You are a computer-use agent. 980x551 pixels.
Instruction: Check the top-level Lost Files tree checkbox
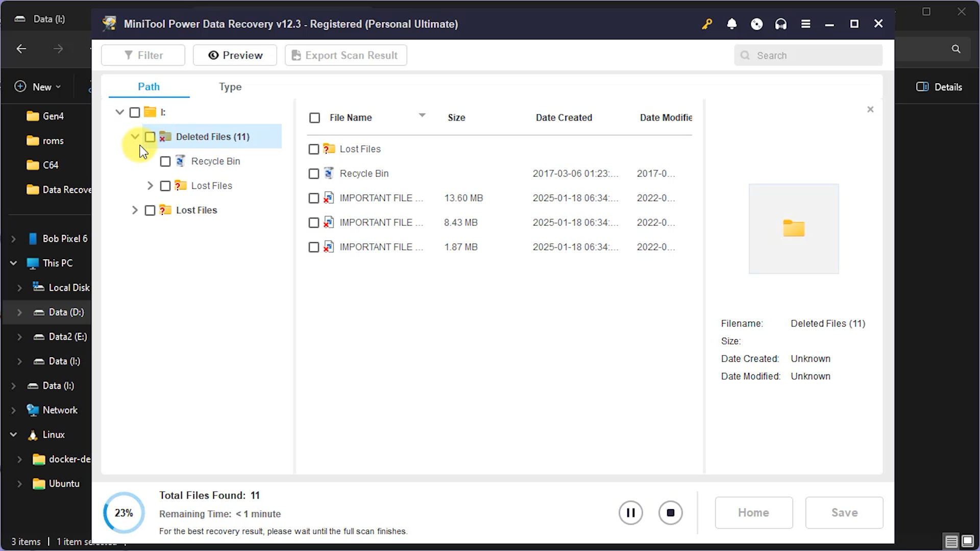click(150, 210)
